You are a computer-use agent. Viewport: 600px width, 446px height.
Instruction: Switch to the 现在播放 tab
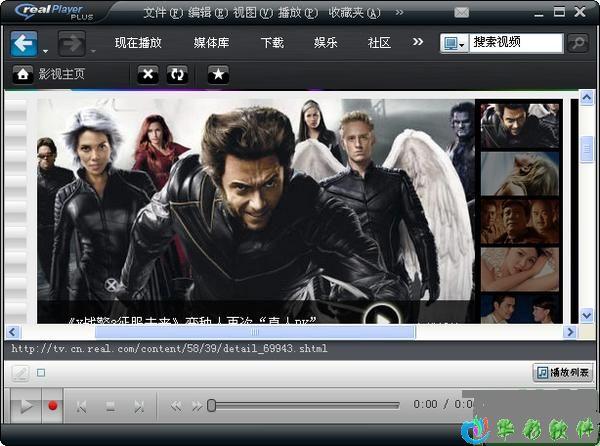[x=138, y=42]
